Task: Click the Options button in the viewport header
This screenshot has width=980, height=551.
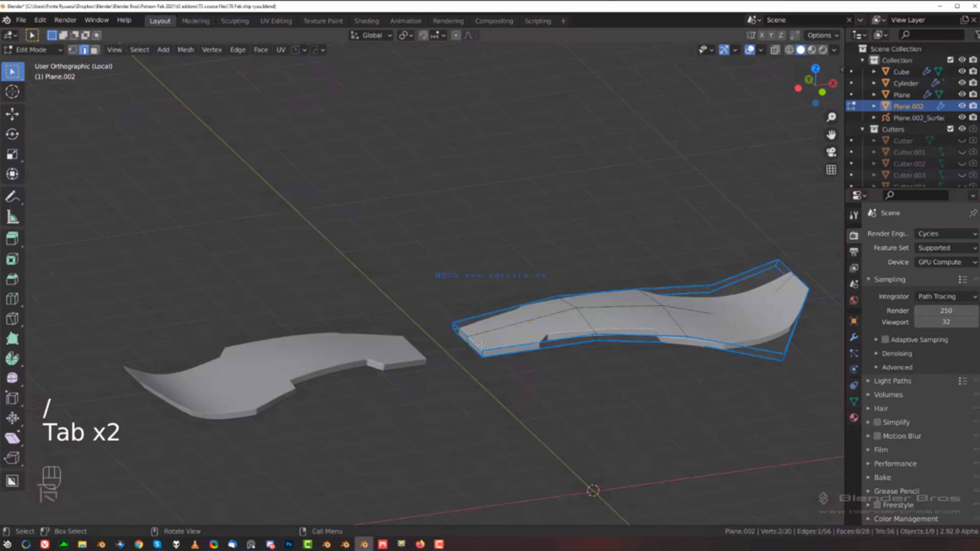Action: pos(822,35)
